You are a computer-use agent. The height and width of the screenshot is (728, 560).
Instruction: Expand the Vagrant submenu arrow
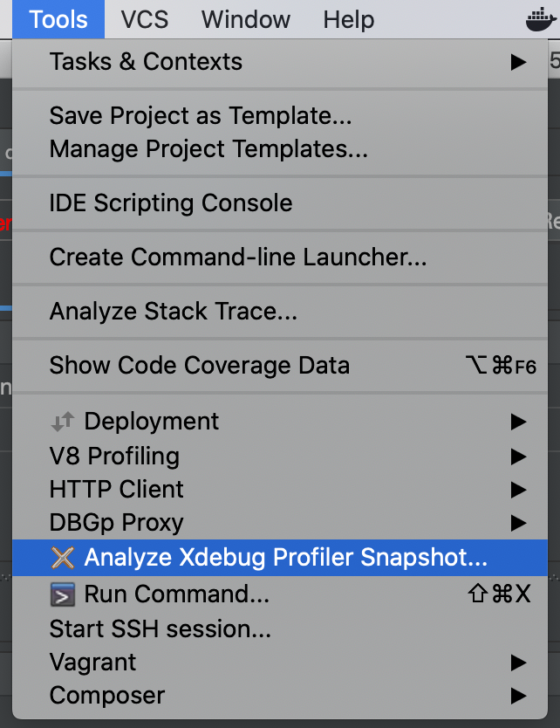click(518, 663)
